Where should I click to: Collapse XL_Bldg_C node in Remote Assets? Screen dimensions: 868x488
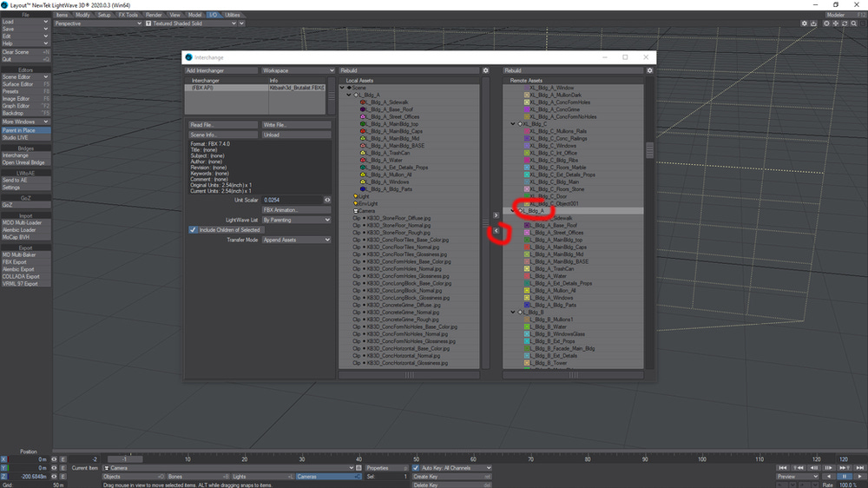(x=513, y=124)
